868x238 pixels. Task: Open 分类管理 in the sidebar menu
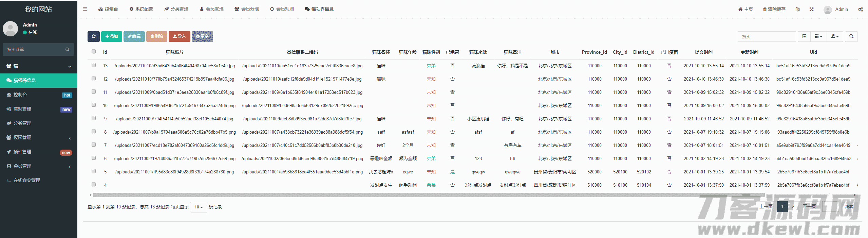tap(22, 123)
